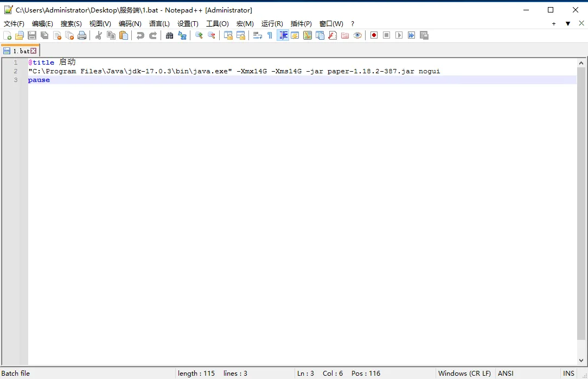This screenshot has height=379, width=588.
Task: Create a new file with toolbar icon
Action: pos(7,35)
